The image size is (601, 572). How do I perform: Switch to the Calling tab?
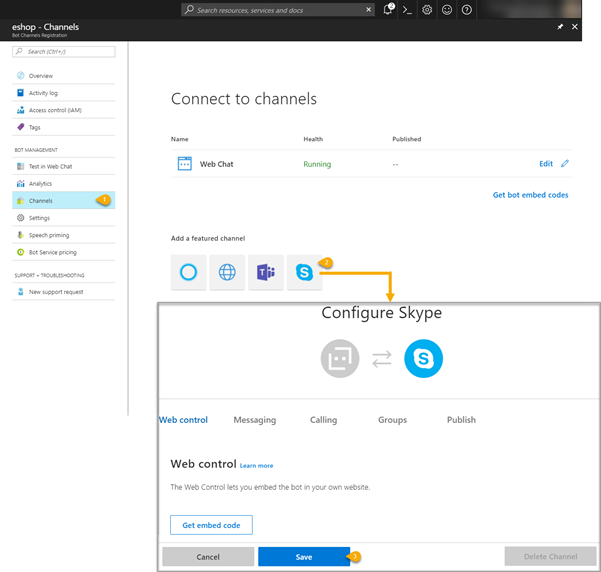tap(323, 420)
